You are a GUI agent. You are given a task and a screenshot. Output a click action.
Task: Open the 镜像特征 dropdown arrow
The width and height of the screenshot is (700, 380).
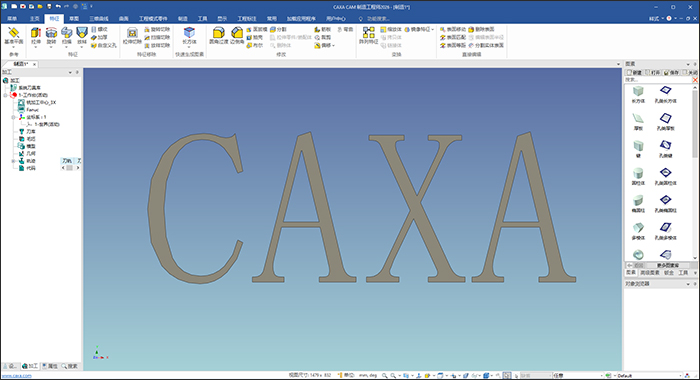click(x=433, y=29)
